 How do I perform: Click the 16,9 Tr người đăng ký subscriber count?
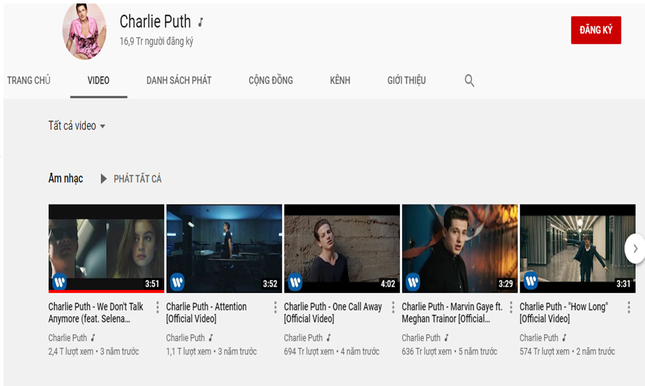click(156, 41)
